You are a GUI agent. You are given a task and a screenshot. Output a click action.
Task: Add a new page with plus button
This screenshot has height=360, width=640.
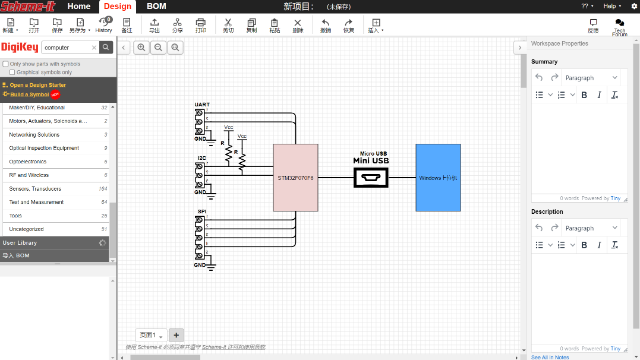tap(176, 335)
